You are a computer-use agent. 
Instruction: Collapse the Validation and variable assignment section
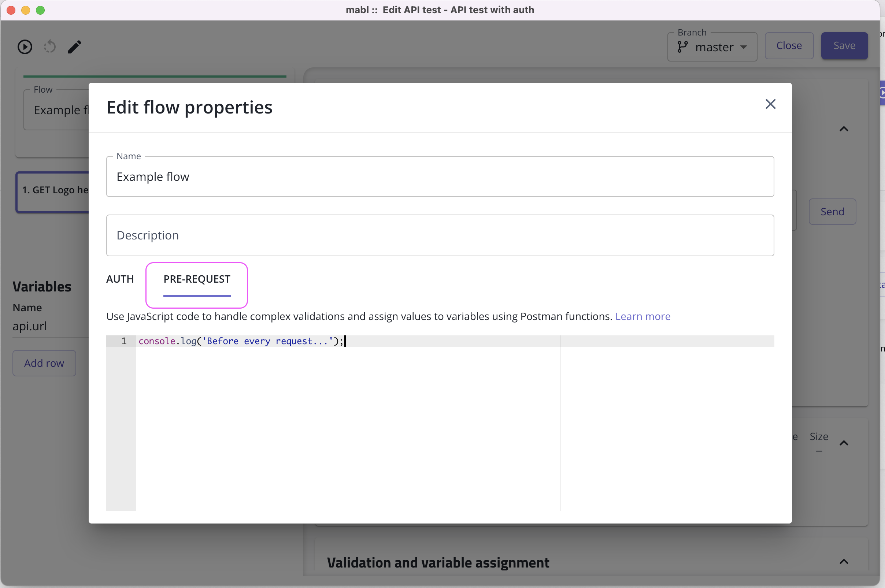[x=843, y=562]
